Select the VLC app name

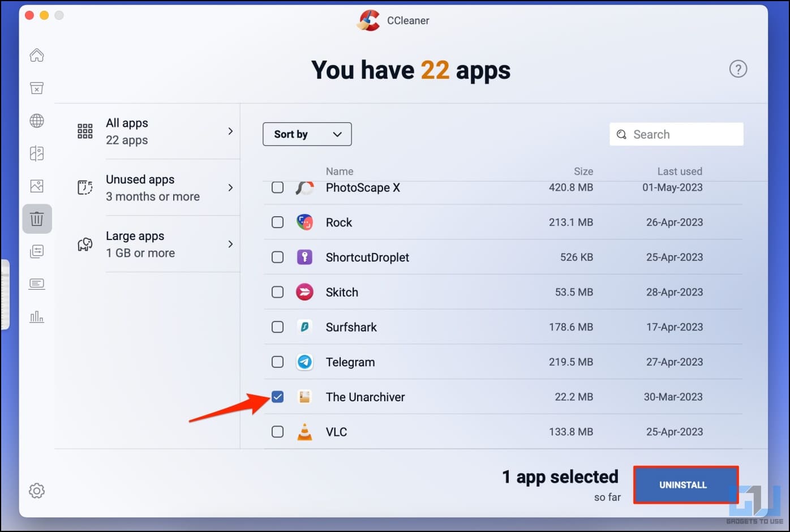pos(337,432)
